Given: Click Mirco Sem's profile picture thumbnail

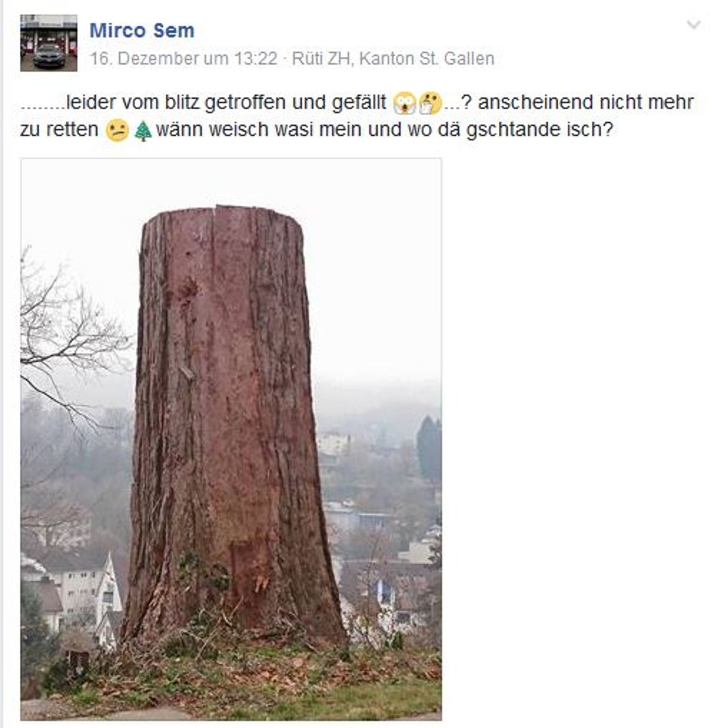Looking at the screenshot, I should point(49,43).
